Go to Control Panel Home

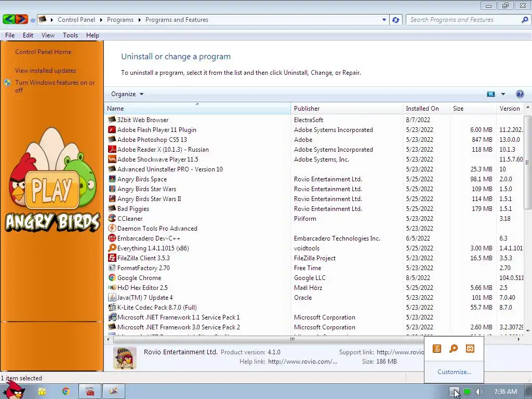point(43,52)
